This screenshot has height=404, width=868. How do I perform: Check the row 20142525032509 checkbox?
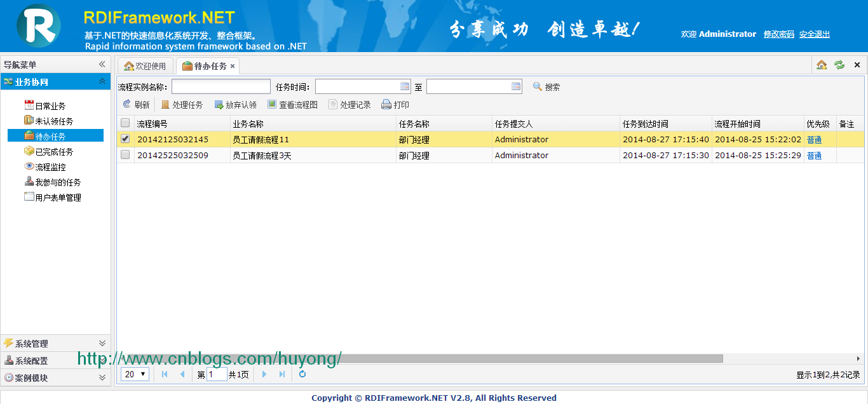point(125,155)
